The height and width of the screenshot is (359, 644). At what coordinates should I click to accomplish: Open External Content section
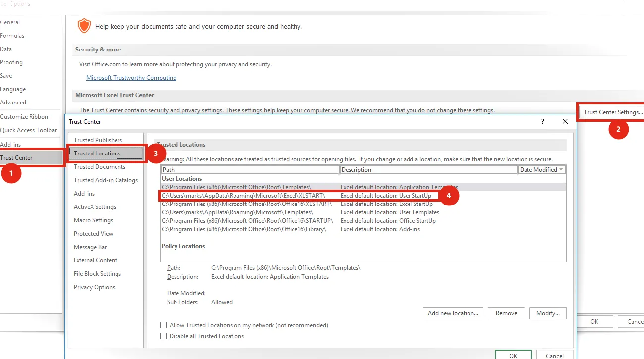pyautogui.click(x=95, y=260)
